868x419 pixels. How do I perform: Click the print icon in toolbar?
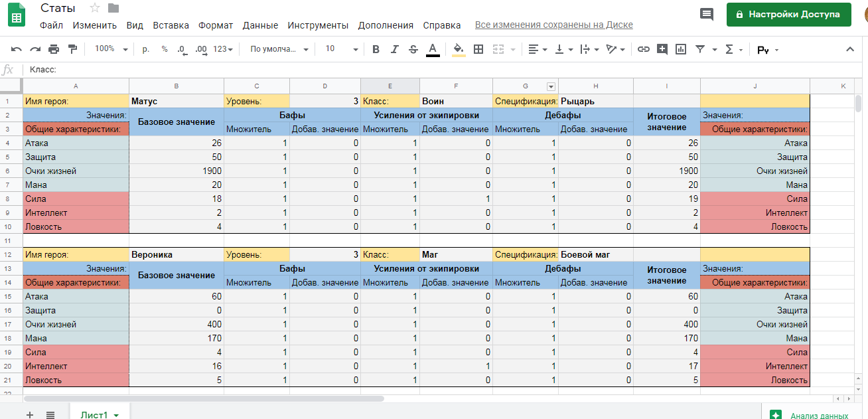(x=54, y=49)
